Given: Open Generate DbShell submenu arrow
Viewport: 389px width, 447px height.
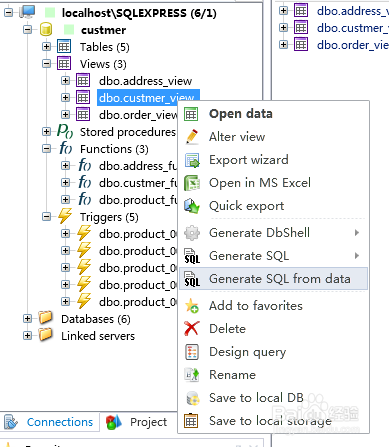Looking at the screenshot, I should point(357,233).
